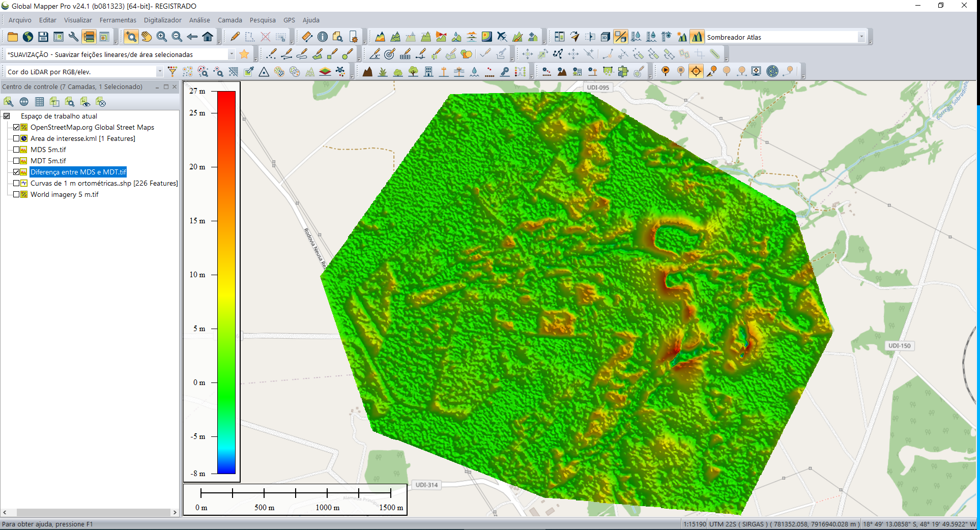Select the Measure ruler tool

(307, 37)
